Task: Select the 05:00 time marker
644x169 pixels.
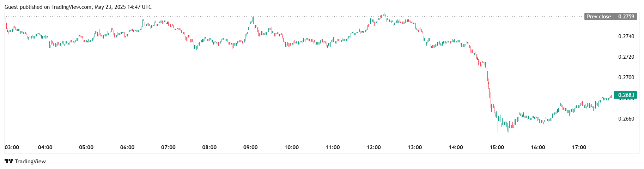Action: (86, 147)
